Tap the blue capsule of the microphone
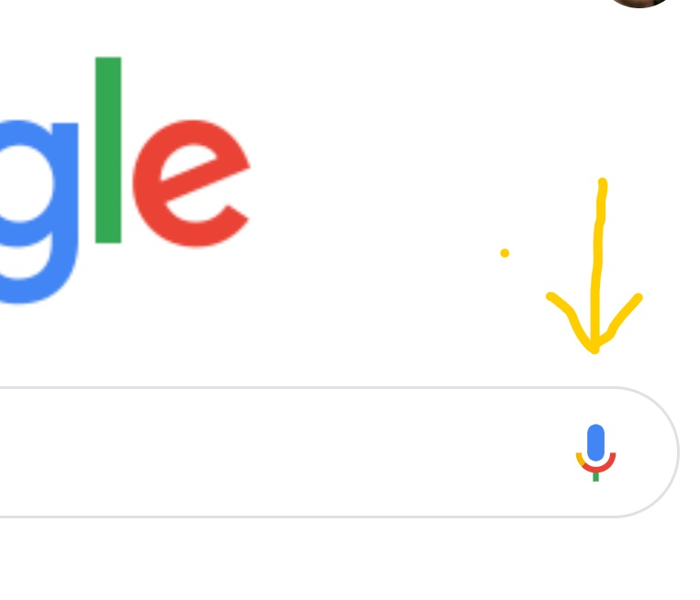 click(x=595, y=442)
